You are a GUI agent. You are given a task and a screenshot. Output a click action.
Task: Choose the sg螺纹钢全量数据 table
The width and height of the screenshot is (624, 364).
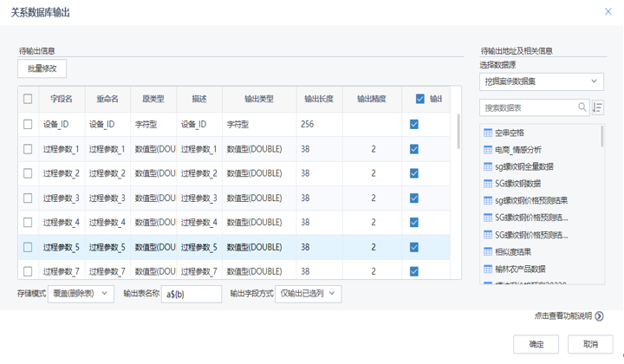(x=523, y=166)
